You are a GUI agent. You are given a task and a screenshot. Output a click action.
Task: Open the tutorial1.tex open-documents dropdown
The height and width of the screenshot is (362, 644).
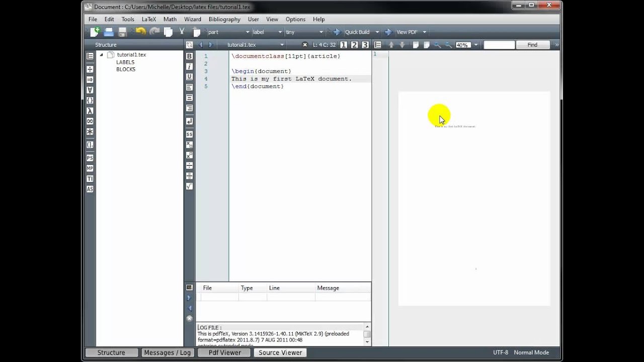[x=255, y=45]
